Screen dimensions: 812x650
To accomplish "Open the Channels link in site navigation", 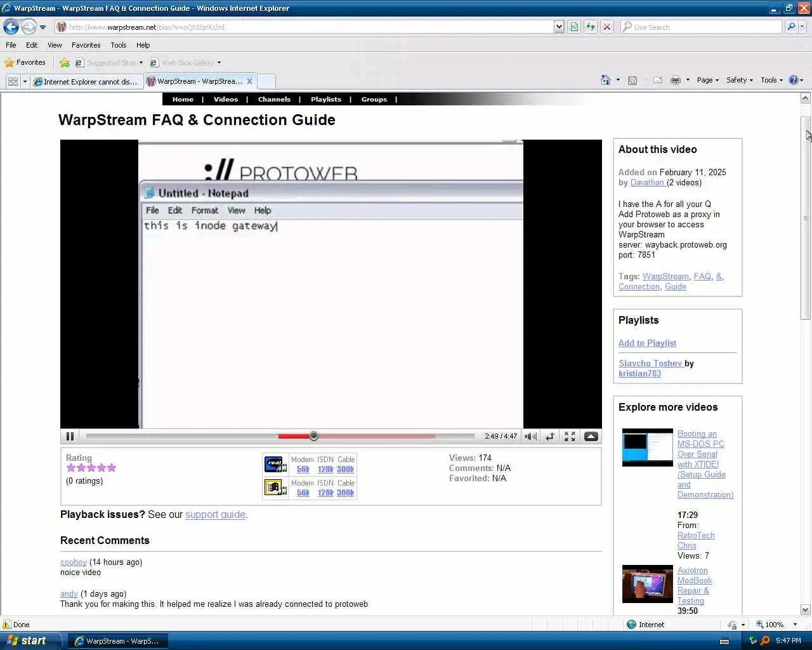I will (274, 100).
